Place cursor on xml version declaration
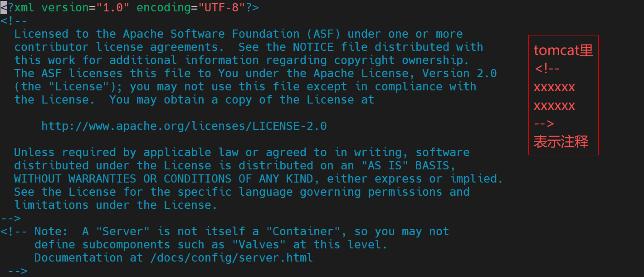644x277 pixels. click(130, 8)
